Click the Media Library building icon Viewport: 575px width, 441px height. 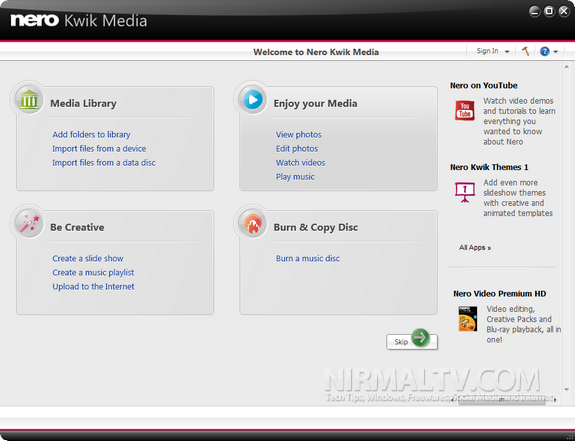29,100
